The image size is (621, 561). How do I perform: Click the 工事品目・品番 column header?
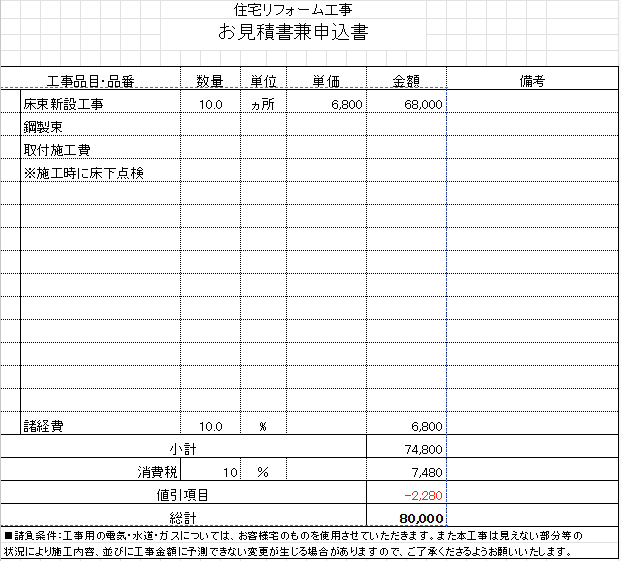(x=90, y=81)
